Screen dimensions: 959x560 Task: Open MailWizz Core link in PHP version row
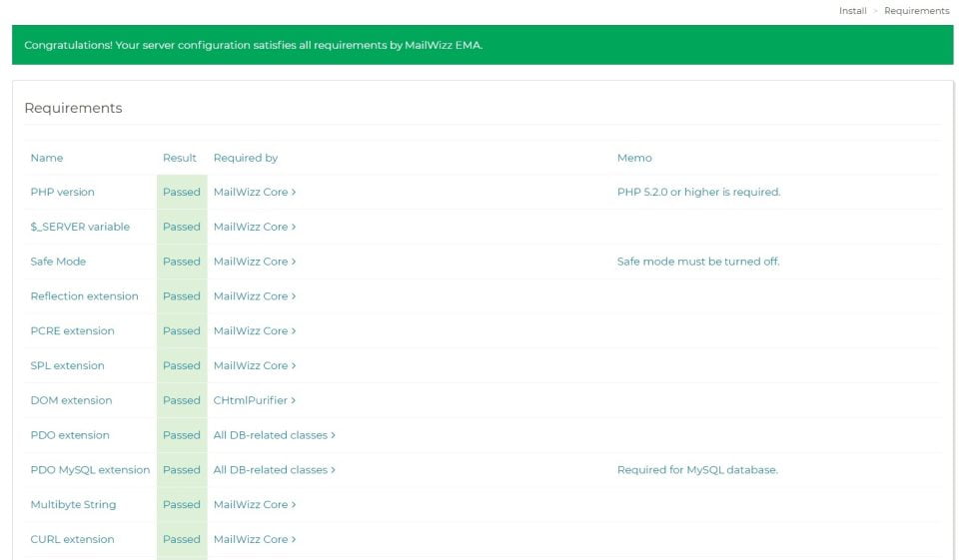coord(255,192)
